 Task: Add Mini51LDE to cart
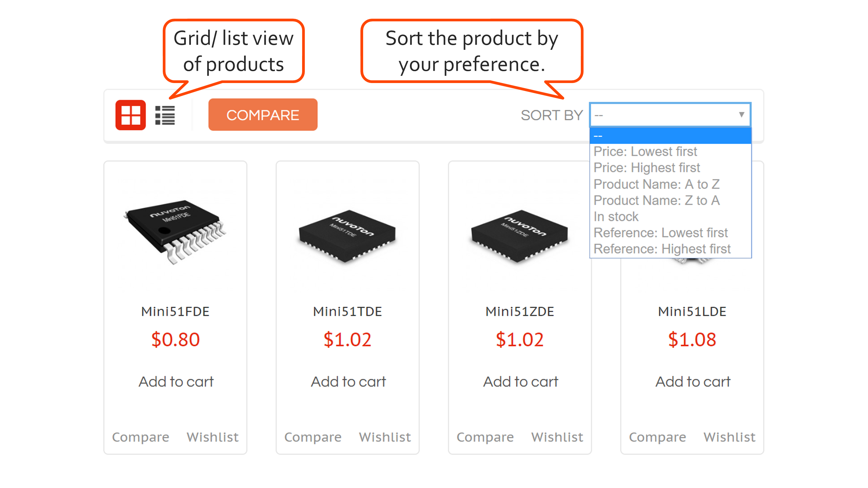point(693,382)
